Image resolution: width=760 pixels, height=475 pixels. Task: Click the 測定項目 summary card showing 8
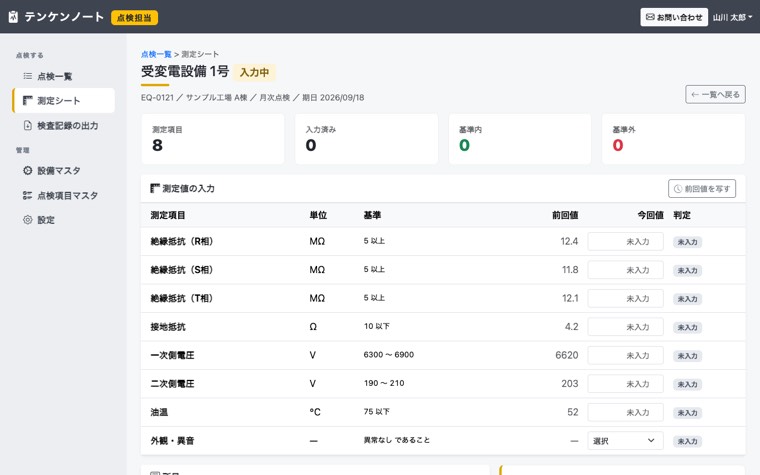coord(213,139)
